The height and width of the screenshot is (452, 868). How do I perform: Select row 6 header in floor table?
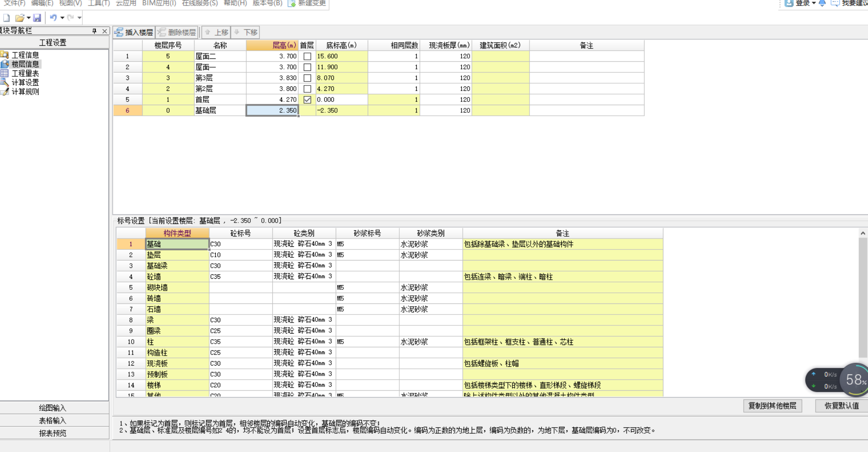(127, 111)
